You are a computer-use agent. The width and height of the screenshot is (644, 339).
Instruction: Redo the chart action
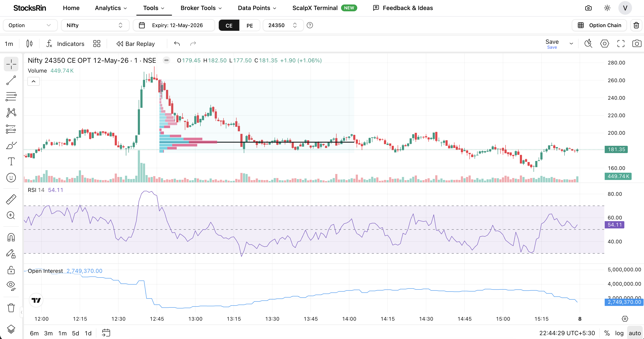pos(193,44)
